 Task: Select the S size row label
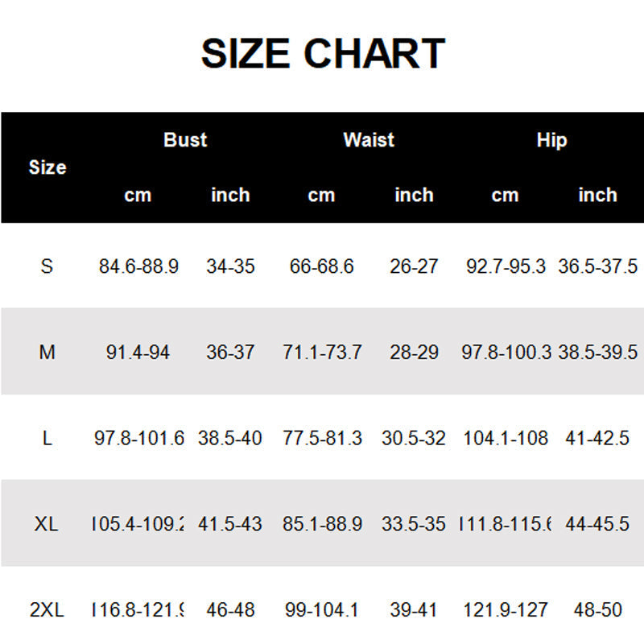tap(47, 266)
